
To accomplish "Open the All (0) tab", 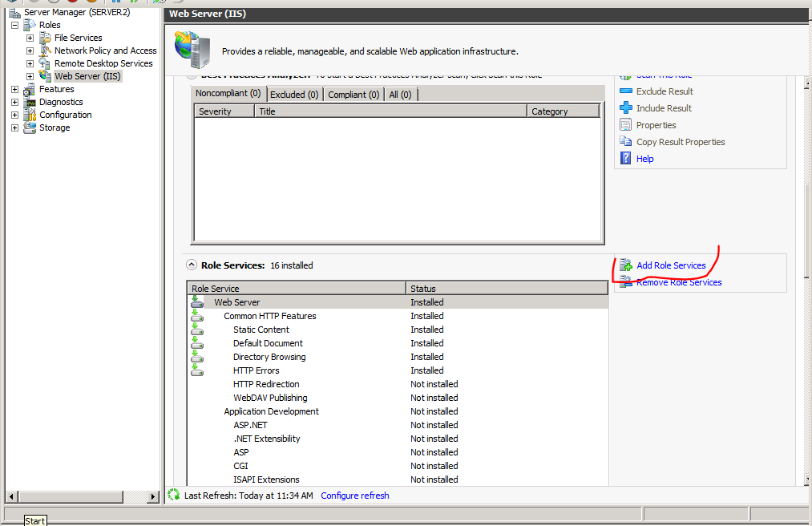I will 400,95.
